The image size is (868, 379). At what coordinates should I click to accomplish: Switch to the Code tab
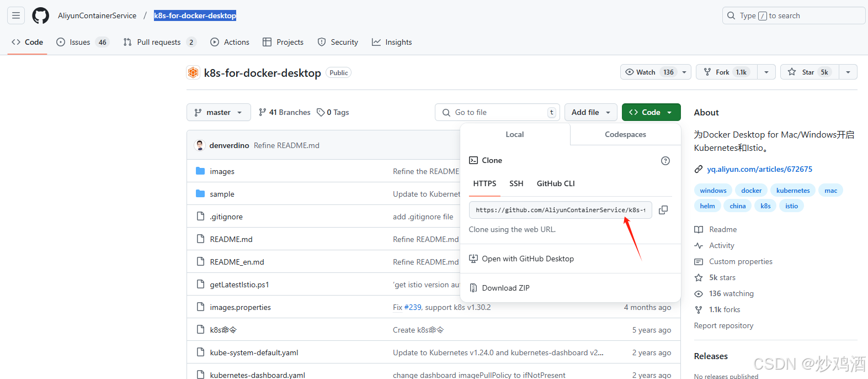[x=28, y=42]
